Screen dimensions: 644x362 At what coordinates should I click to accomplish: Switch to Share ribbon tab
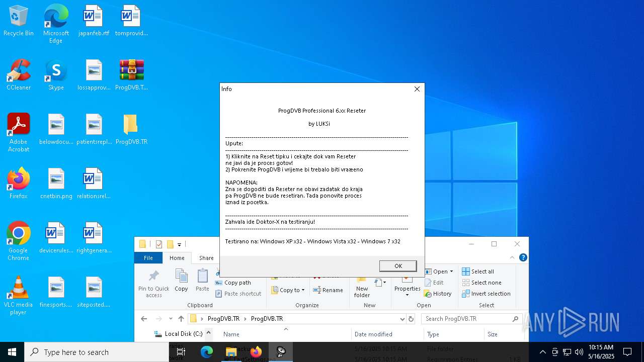pyautogui.click(x=206, y=258)
